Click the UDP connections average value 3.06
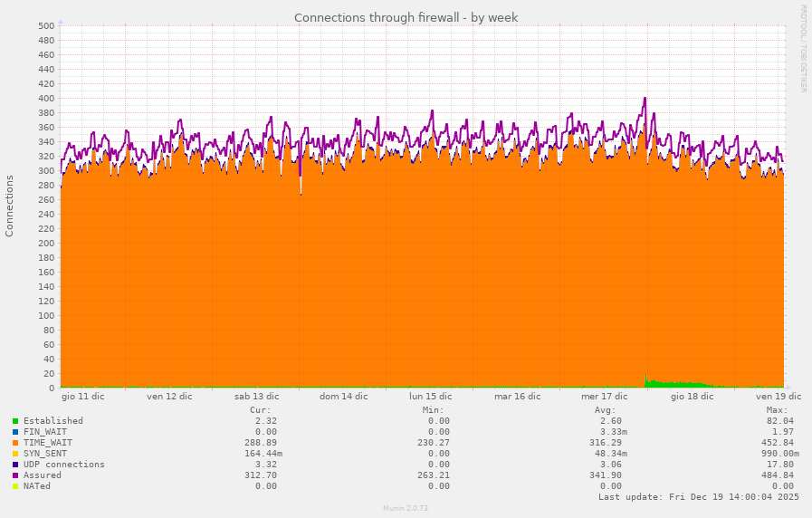This screenshot has height=518, width=812. (x=611, y=465)
